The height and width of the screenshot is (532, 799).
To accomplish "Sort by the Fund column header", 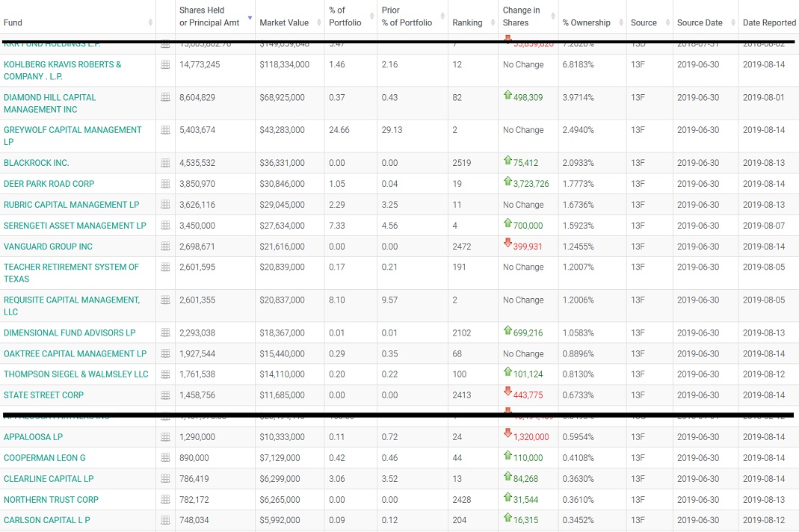I will 13,22.
